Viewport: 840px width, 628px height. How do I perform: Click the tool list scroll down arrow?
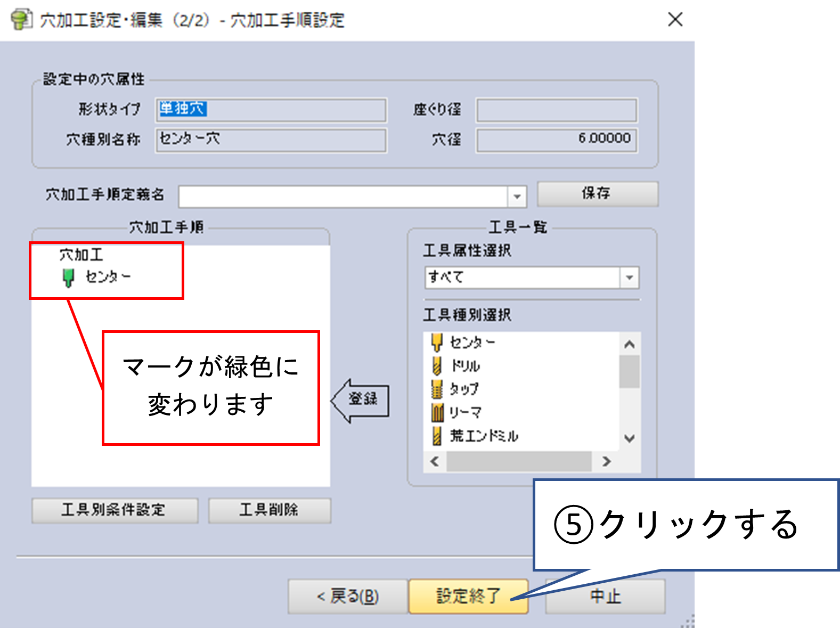[x=630, y=439]
